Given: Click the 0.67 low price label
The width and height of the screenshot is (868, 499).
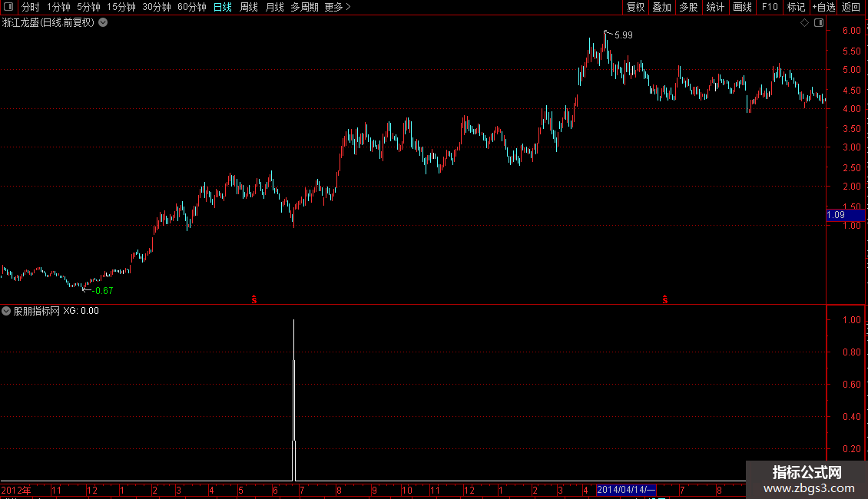Looking at the screenshot, I should pos(103,291).
